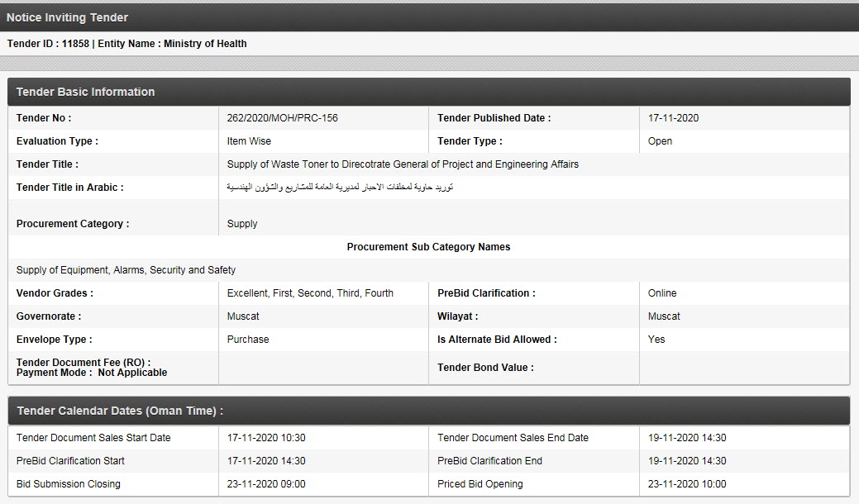Click the Priced Bid Opening date value
Image resolution: width=859 pixels, height=504 pixels.
click(687, 484)
